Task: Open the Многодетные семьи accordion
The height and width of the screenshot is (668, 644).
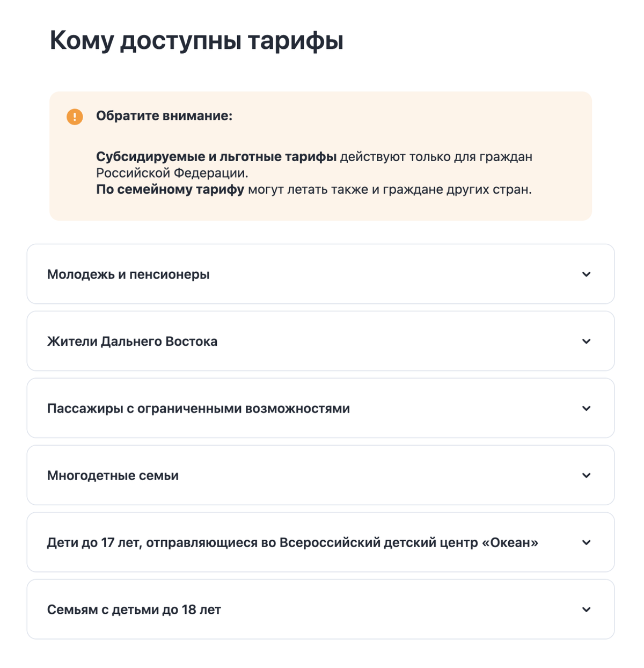Action: [320, 475]
